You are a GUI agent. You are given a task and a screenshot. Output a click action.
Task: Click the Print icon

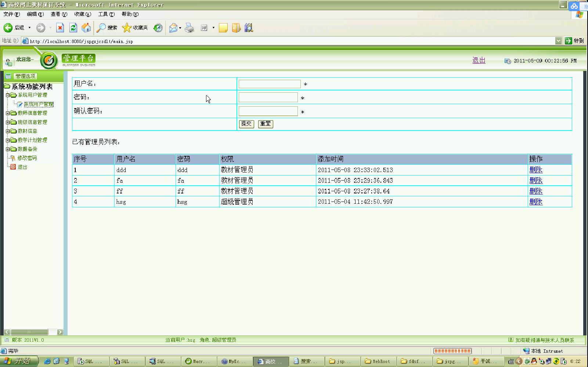(190, 28)
